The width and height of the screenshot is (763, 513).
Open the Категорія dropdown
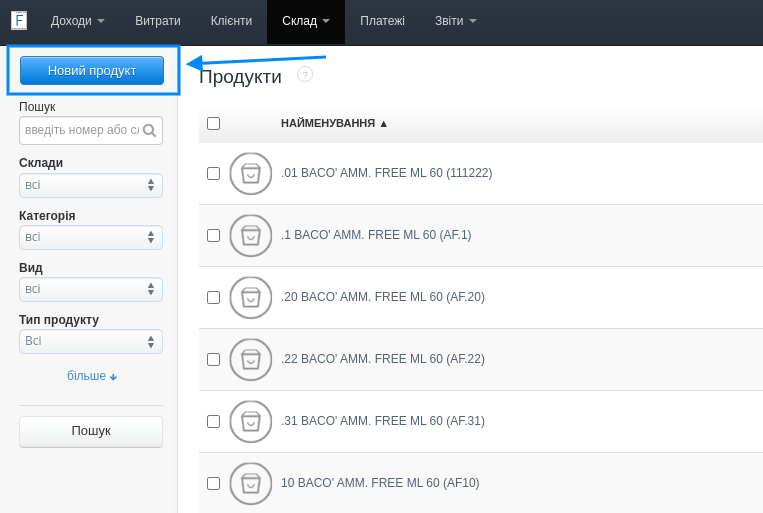pos(90,237)
